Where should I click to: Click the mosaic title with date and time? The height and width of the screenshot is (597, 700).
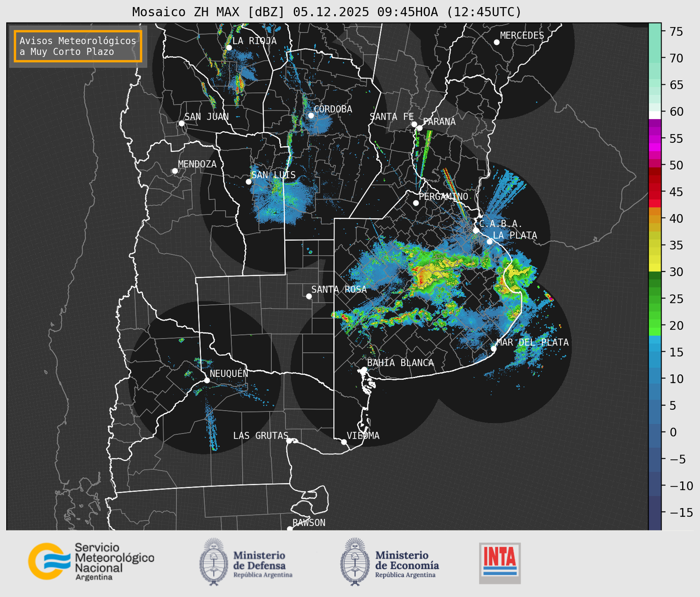click(x=327, y=12)
